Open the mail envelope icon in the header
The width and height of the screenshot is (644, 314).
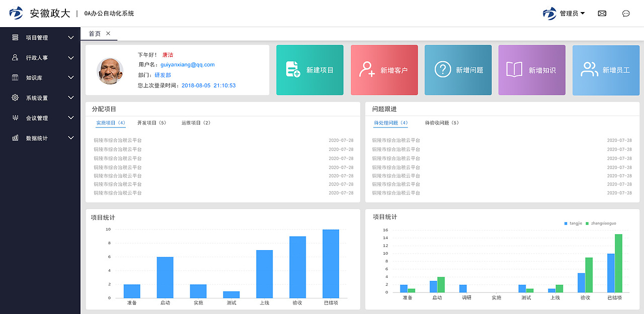point(602,13)
